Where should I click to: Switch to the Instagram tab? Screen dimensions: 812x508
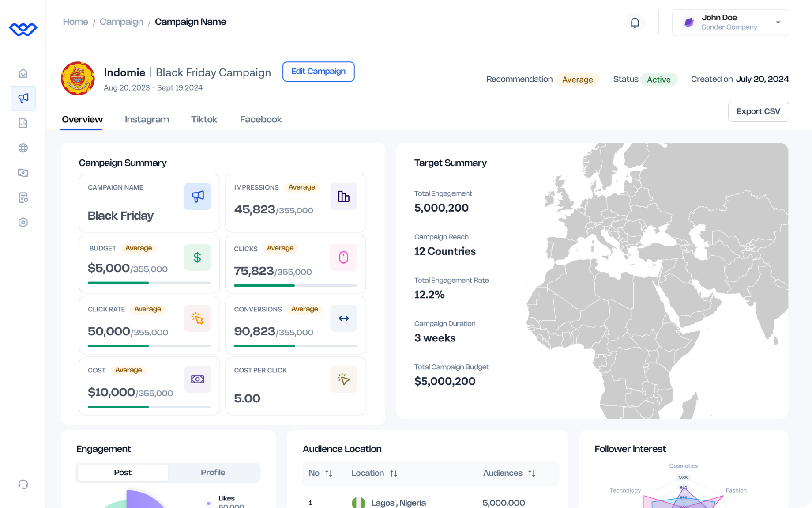pyautogui.click(x=147, y=119)
